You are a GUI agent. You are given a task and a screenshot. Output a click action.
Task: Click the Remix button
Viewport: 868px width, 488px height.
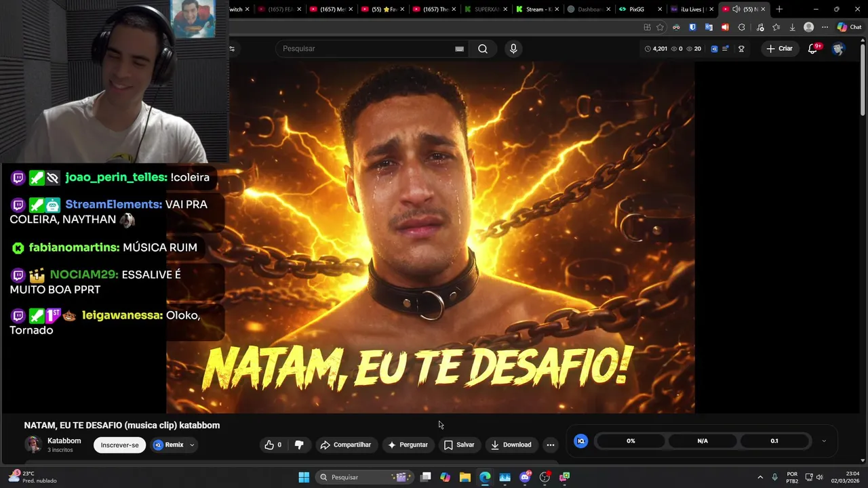169,445
